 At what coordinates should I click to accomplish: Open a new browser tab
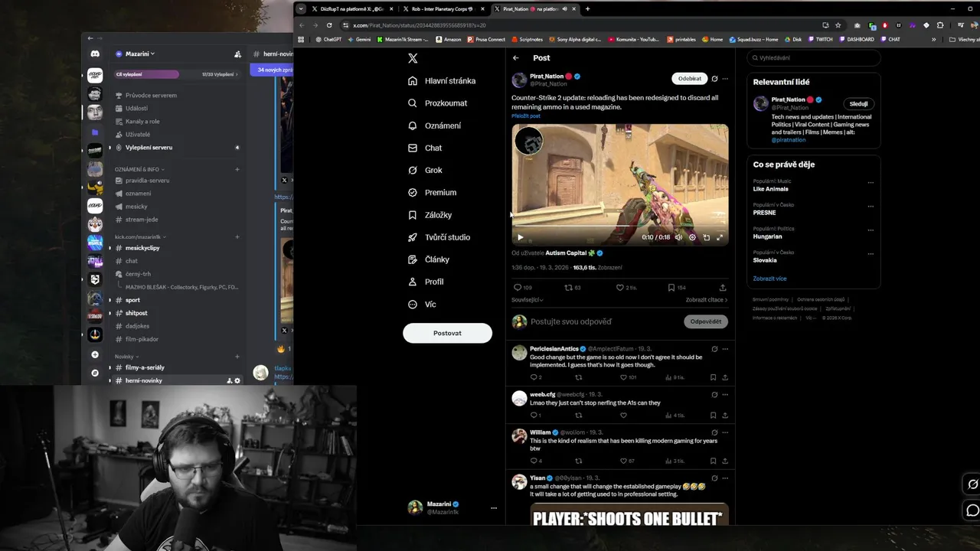pos(587,9)
